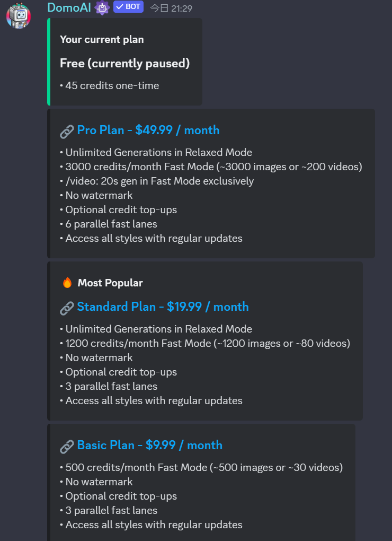Image resolution: width=392 pixels, height=541 pixels.
Task: Click the fire emoji next to Most Popular
Action: tap(67, 283)
